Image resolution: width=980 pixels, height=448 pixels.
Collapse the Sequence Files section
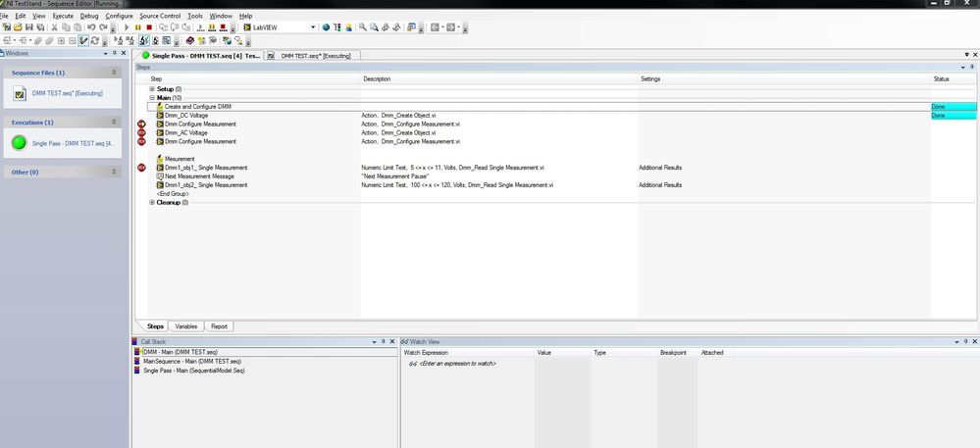tap(114, 74)
